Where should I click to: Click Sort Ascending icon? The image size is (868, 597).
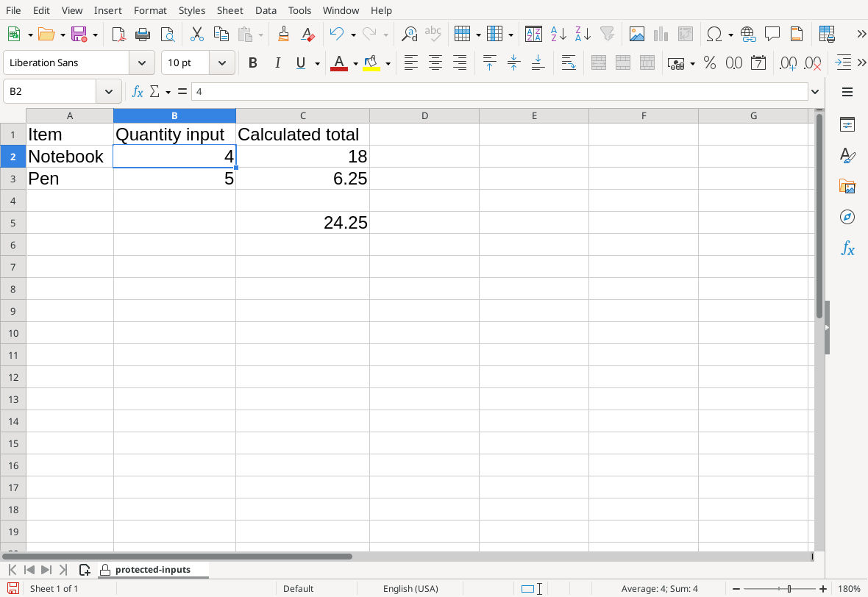(x=558, y=35)
